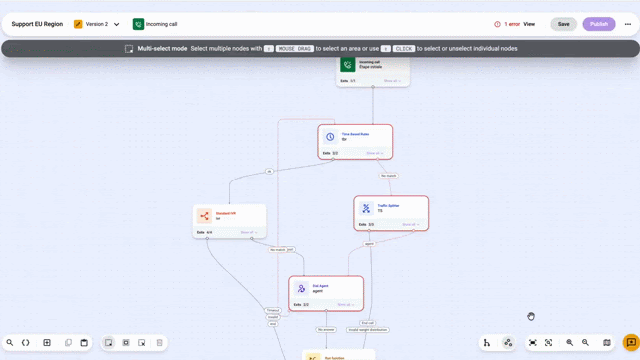Click the Dial Agent node title
640x360 pixels.
[x=320, y=286]
